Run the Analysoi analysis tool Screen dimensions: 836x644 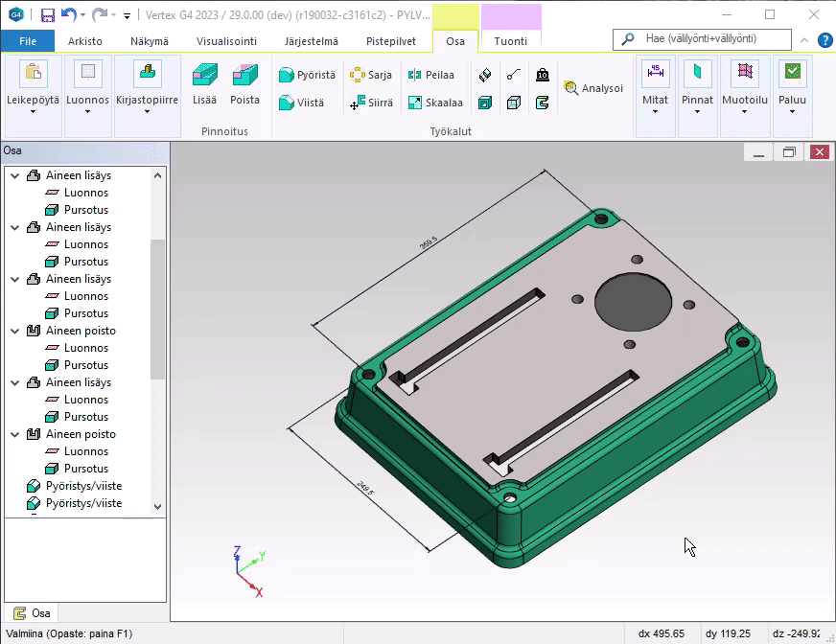coord(593,88)
